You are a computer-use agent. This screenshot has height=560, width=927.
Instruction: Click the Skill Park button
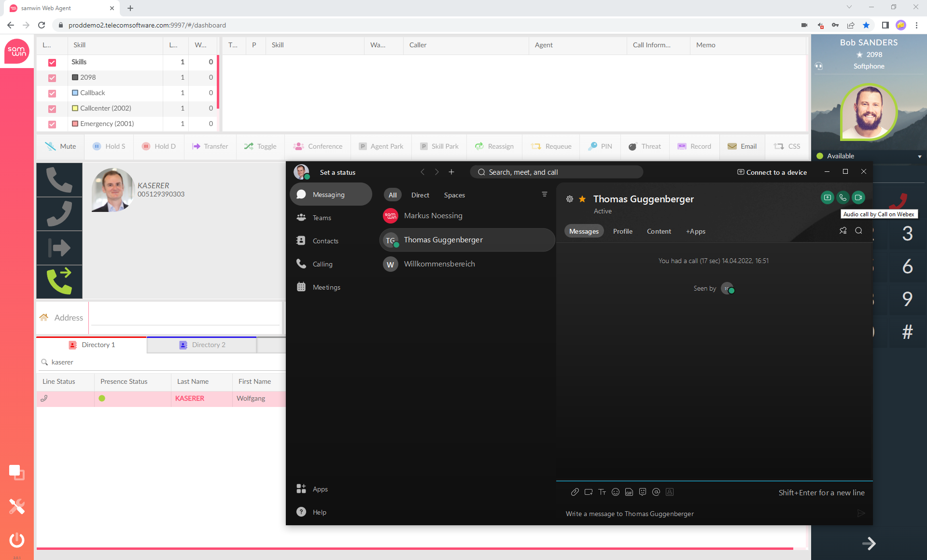[439, 146]
